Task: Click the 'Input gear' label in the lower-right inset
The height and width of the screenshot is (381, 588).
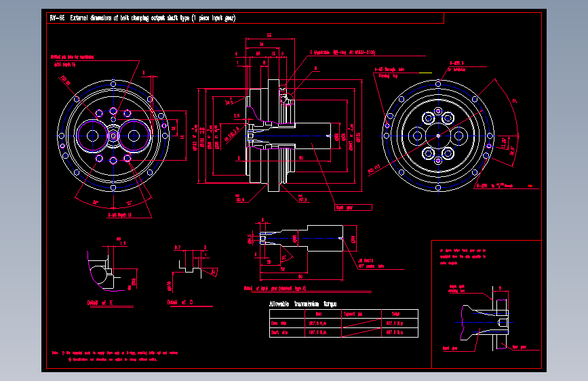Action: click(450, 348)
